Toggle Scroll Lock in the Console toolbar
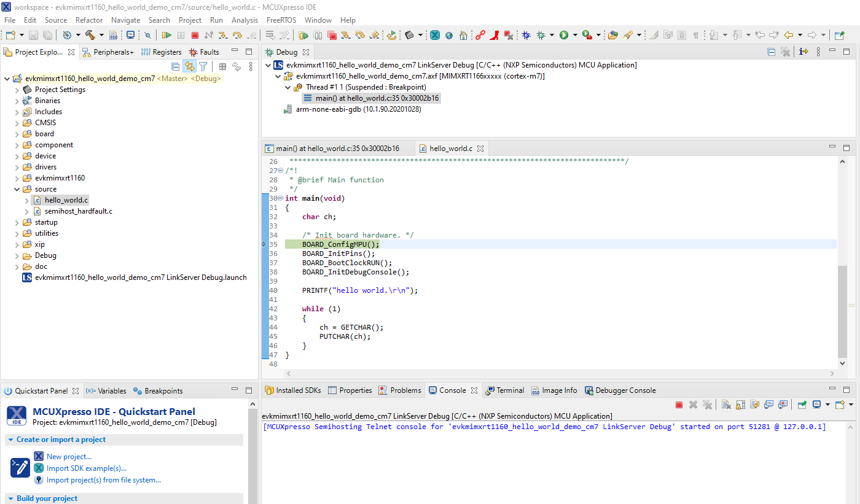Viewport: 860px width, 504px height. pyautogui.click(x=740, y=405)
